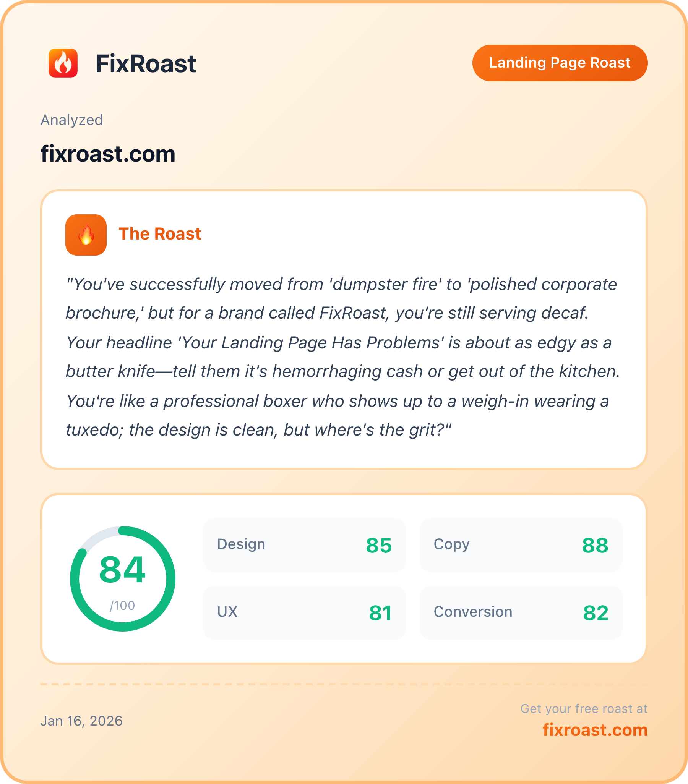Click the overall score number 84
688x784 pixels.
122,570
